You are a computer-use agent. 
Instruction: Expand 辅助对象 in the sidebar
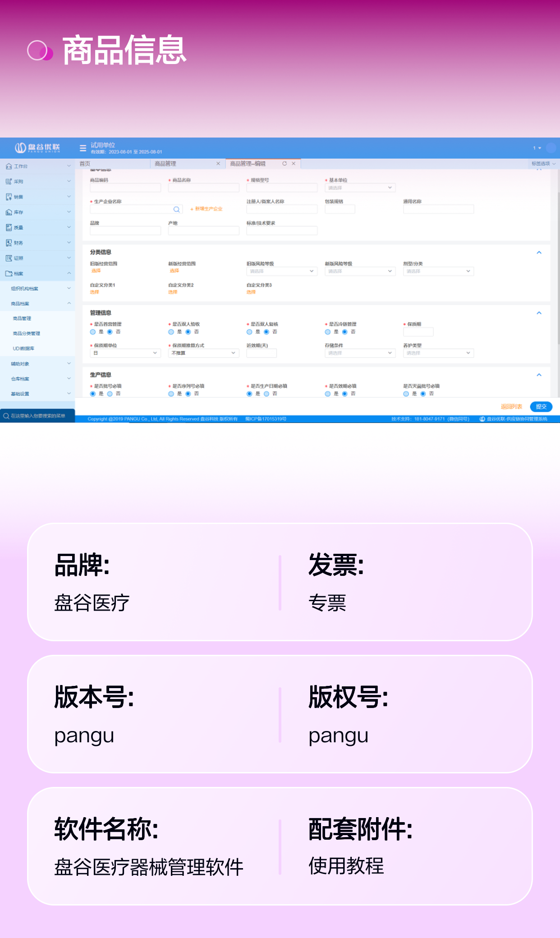click(37, 364)
